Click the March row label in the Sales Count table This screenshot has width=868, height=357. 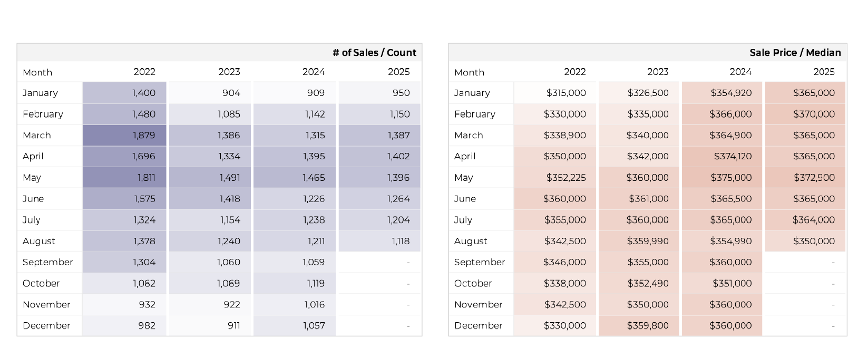37,135
